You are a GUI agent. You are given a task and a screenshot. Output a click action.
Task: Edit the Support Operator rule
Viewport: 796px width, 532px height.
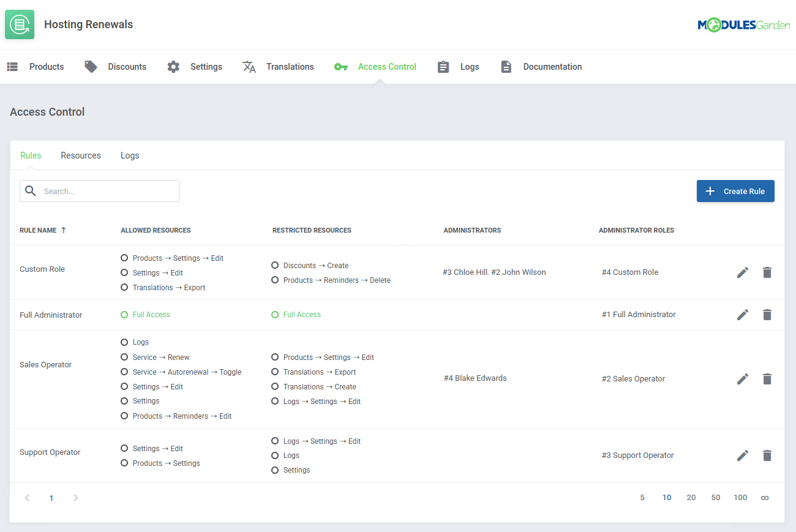coord(743,455)
